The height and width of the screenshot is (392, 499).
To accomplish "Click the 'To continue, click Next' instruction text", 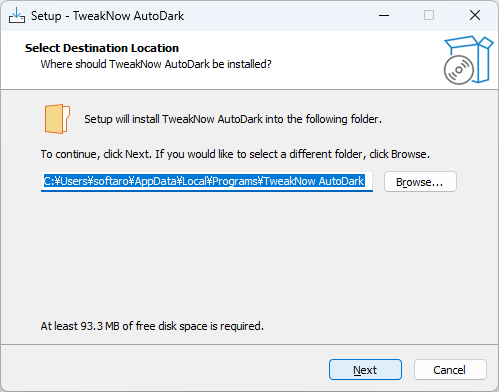I will [x=235, y=154].
